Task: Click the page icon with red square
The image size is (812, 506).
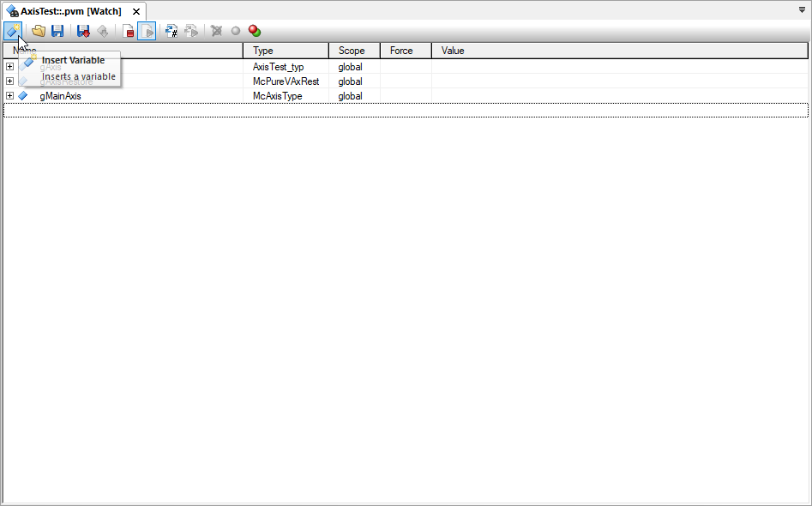Action: [x=128, y=31]
